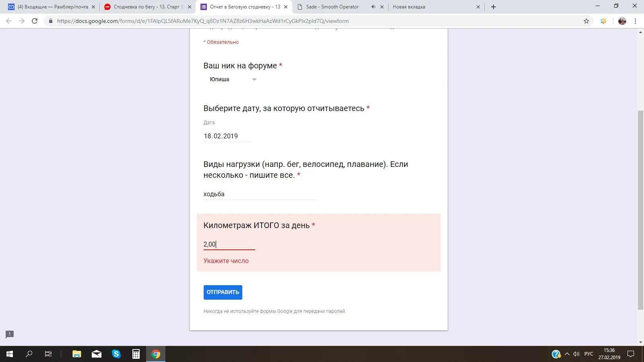Open a new browser tab
This screenshot has height=362, width=644.
(493, 7)
